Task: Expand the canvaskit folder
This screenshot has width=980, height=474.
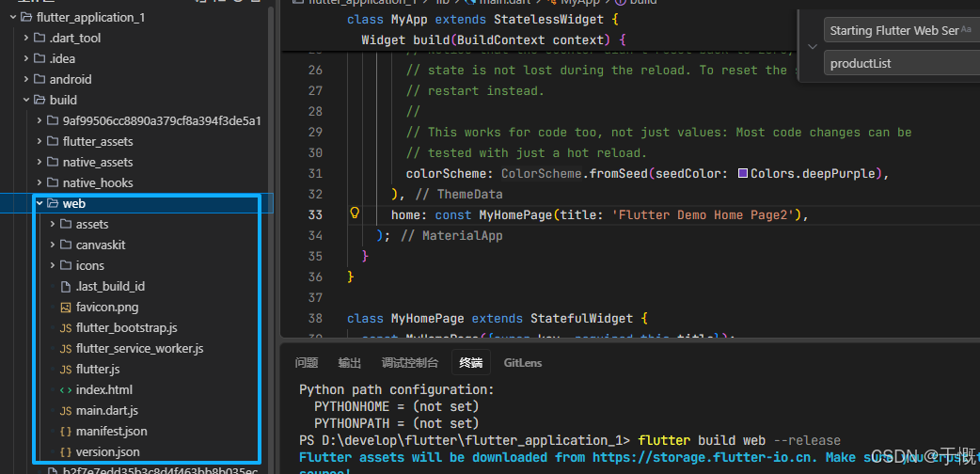Action: click(x=53, y=245)
